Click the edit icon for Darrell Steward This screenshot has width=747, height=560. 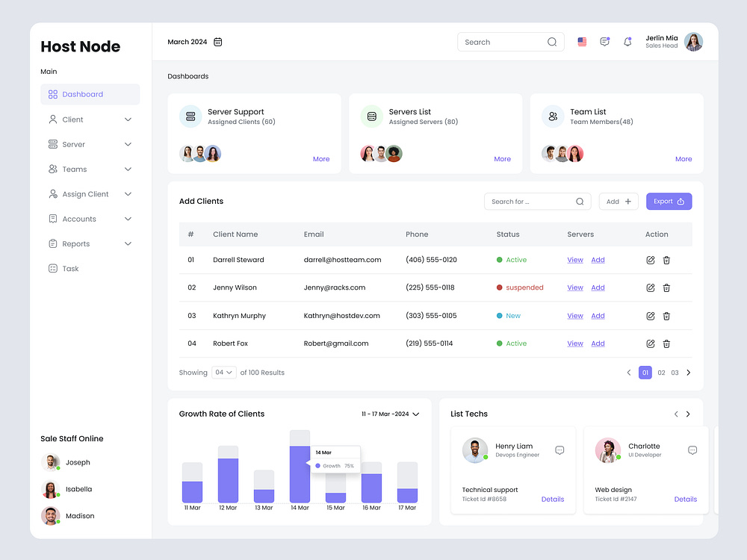click(x=650, y=260)
